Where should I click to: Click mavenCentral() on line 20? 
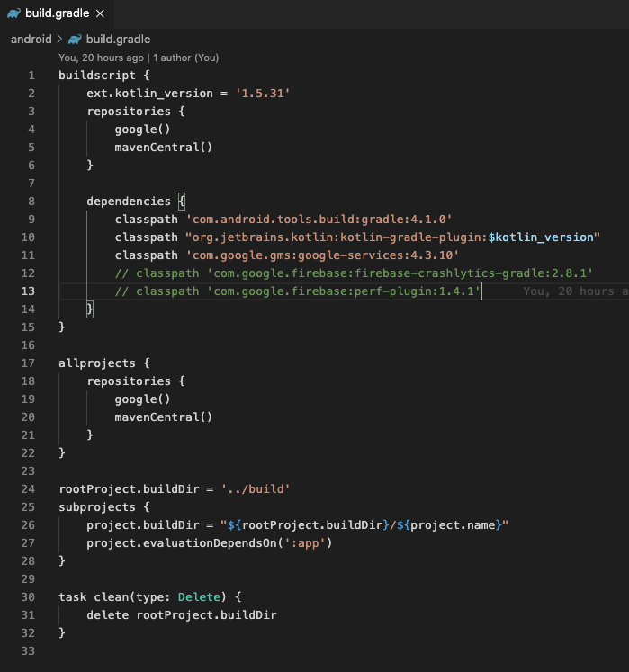click(164, 417)
